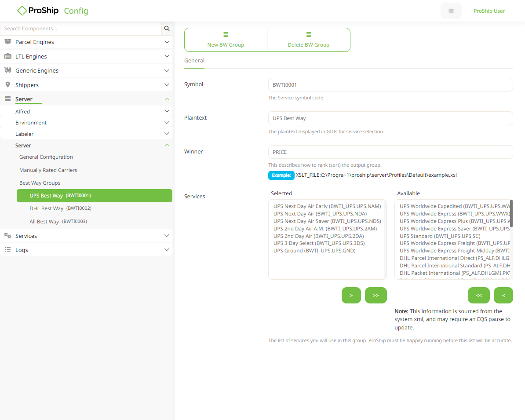The width and height of the screenshot is (525, 420).
Task: Click the single left arrow < button
Action: tap(503, 296)
